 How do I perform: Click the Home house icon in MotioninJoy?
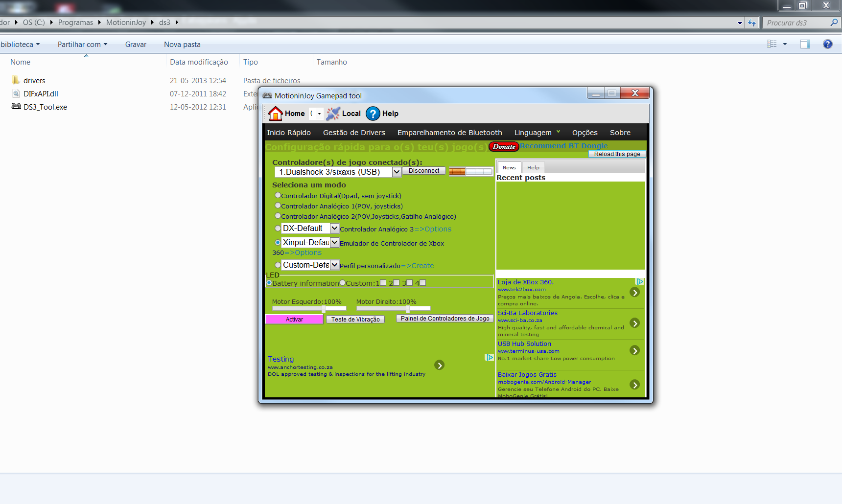(x=275, y=114)
